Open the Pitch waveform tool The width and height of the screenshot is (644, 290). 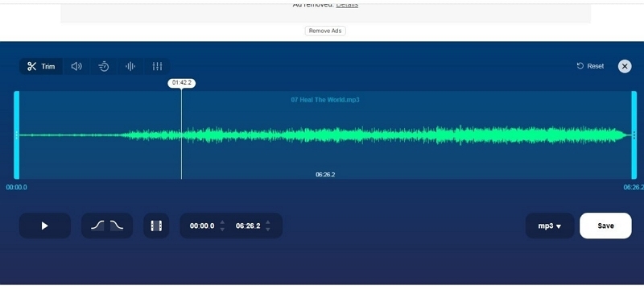(130, 66)
